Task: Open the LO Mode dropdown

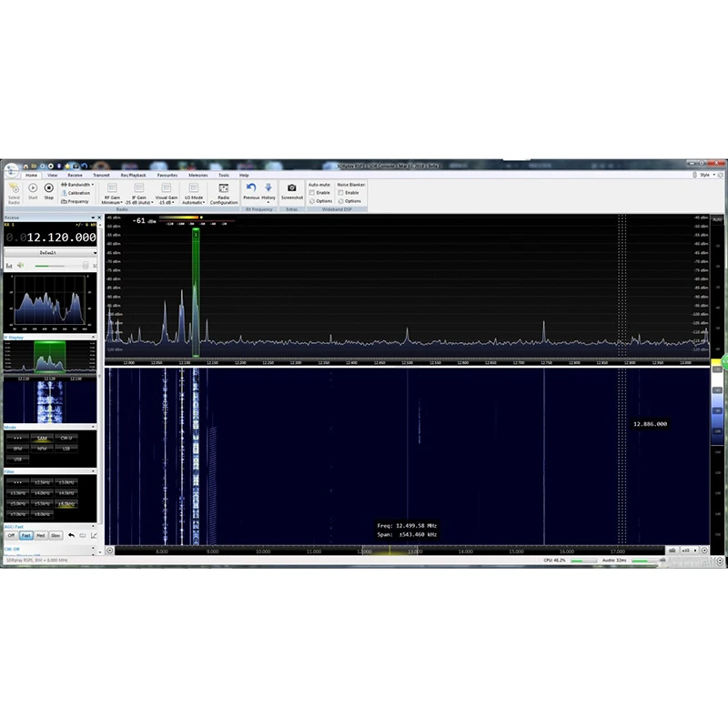Action: pyautogui.click(x=194, y=193)
